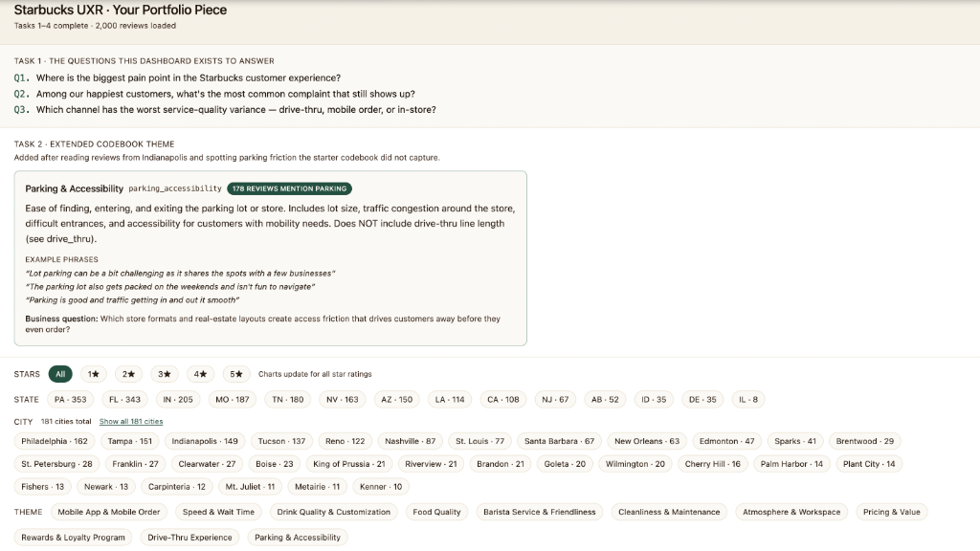Choose King of Prussia · 21 chip

[x=348, y=464]
